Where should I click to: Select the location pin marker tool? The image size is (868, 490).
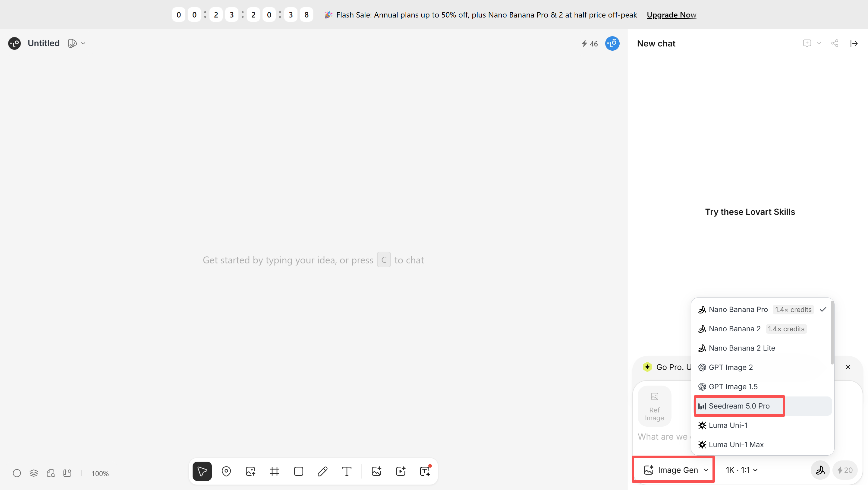[226, 471]
